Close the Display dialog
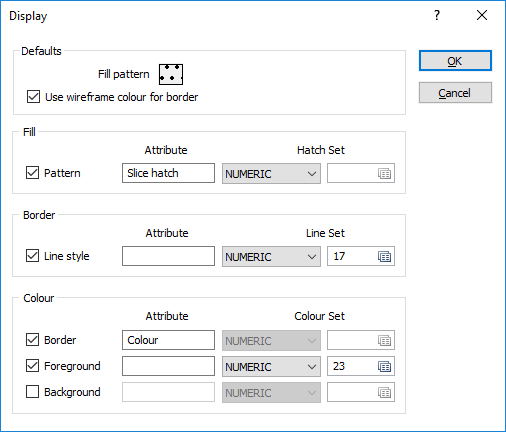This screenshot has height=432, width=506. pyautogui.click(x=482, y=15)
